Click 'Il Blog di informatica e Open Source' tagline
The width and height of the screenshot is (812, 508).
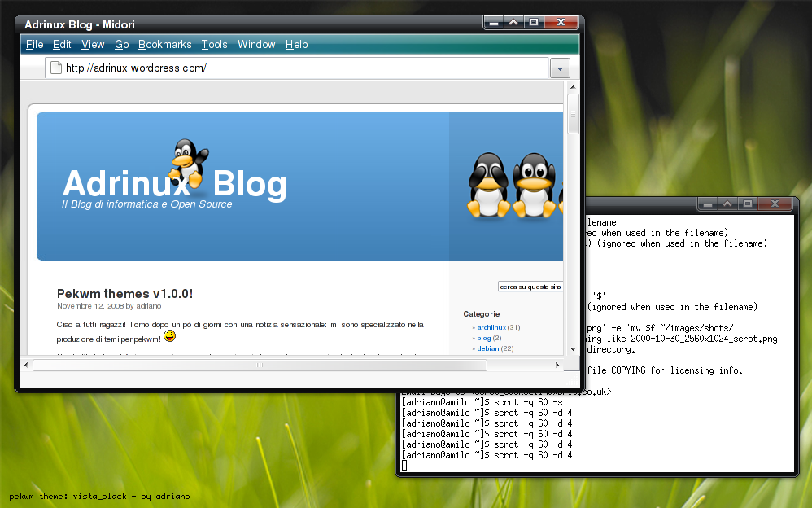coord(146,204)
